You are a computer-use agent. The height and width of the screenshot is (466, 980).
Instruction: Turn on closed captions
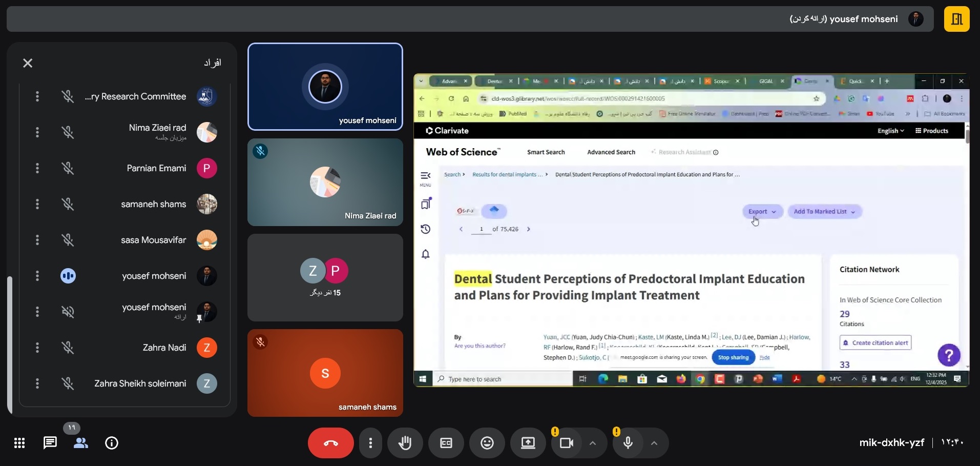click(446, 443)
